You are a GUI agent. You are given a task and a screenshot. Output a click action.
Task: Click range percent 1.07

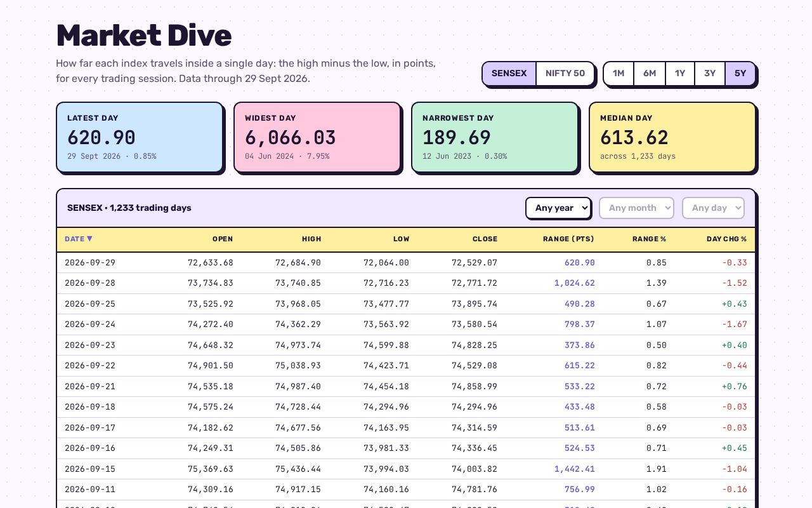click(x=657, y=324)
